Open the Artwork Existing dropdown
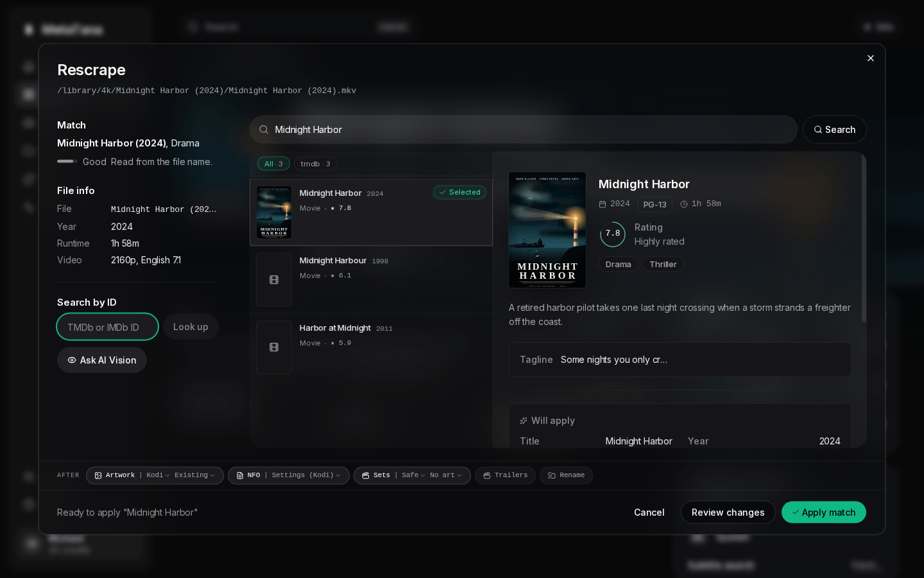This screenshot has height=578, width=924. click(195, 476)
